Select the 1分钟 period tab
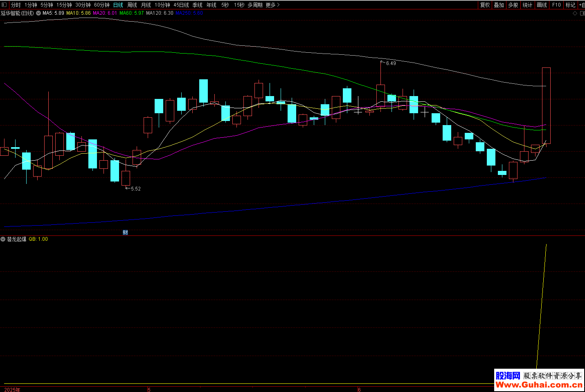Viewport: 585px width, 392px height. tap(31, 5)
